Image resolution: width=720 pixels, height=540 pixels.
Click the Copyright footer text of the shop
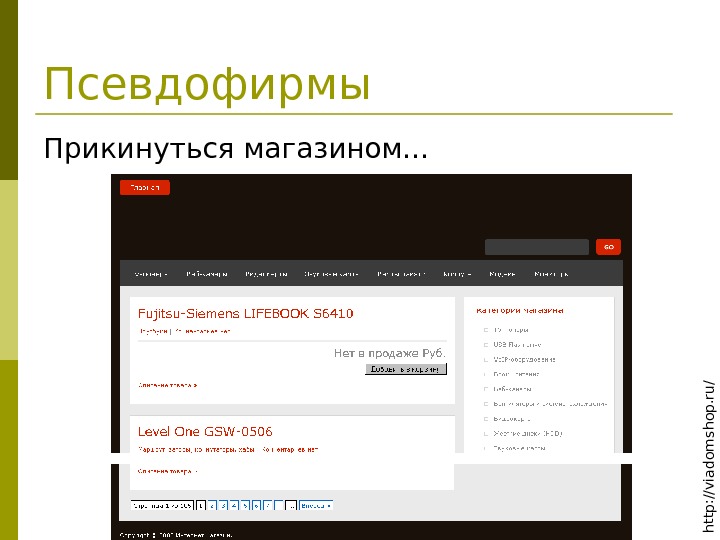(x=176, y=535)
